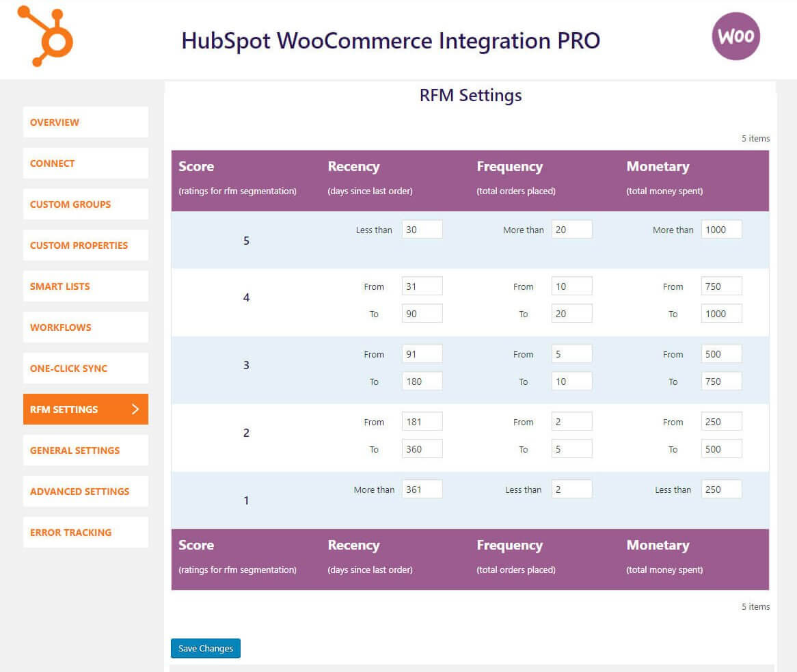
Task: Focus score 3 Frequency To field
Action: tap(571, 381)
